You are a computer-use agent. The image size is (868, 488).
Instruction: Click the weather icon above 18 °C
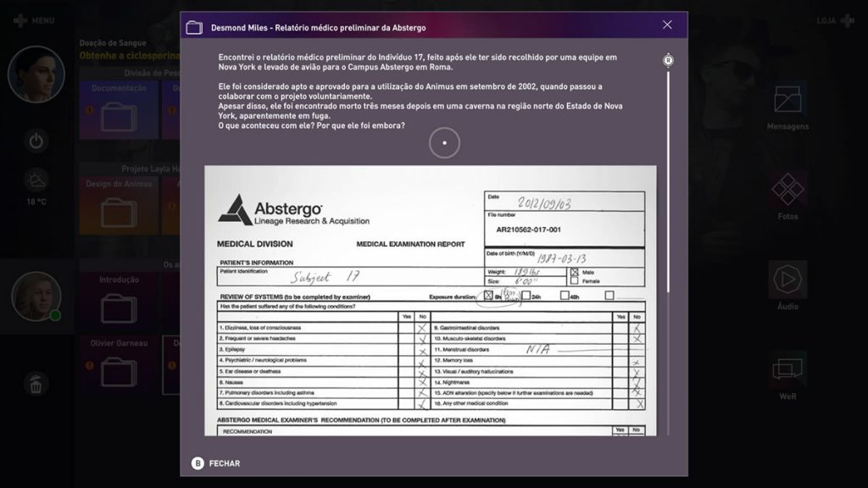tap(36, 180)
